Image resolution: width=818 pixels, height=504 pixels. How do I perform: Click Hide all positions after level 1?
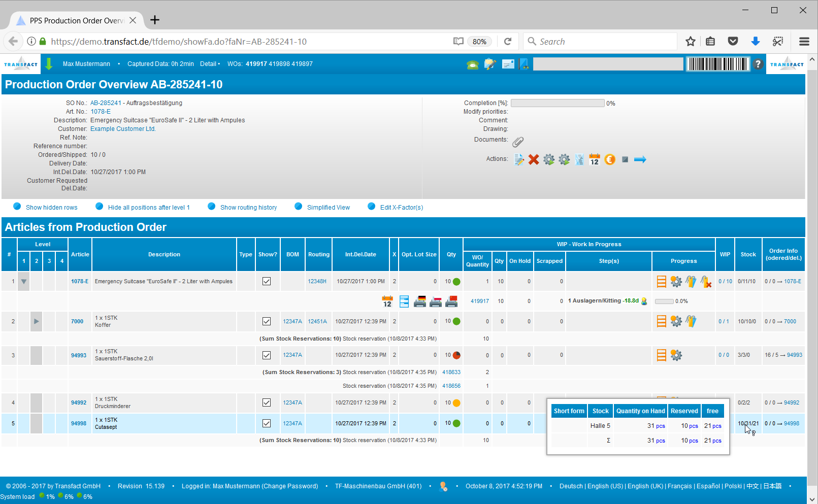149,208
